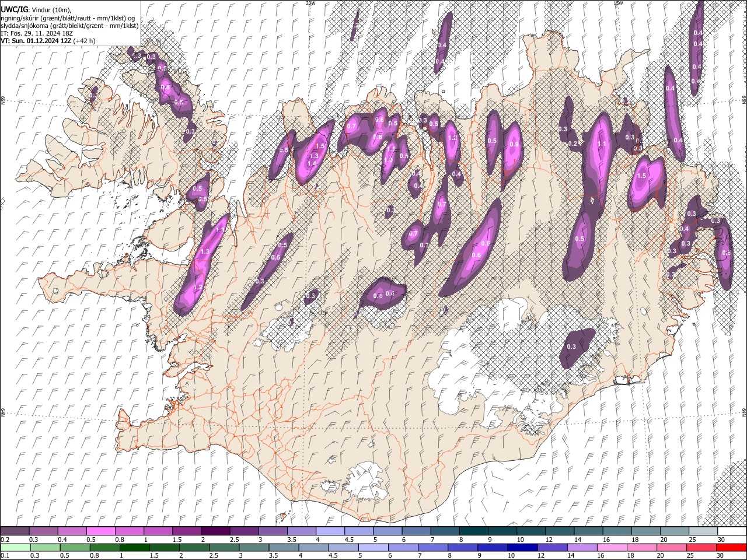Click the dark plum swatch labeled 0.2–0.3
The width and height of the screenshot is (747, 560).
[x=15, y=531]
